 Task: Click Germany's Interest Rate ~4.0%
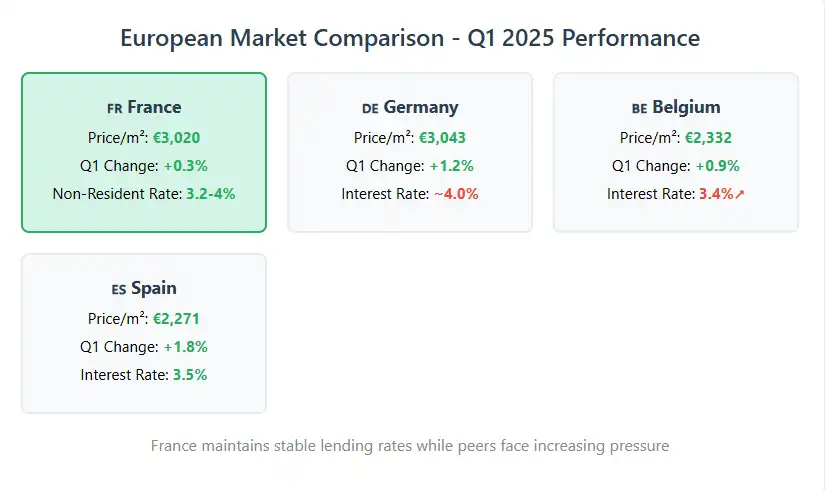(455, 193)
